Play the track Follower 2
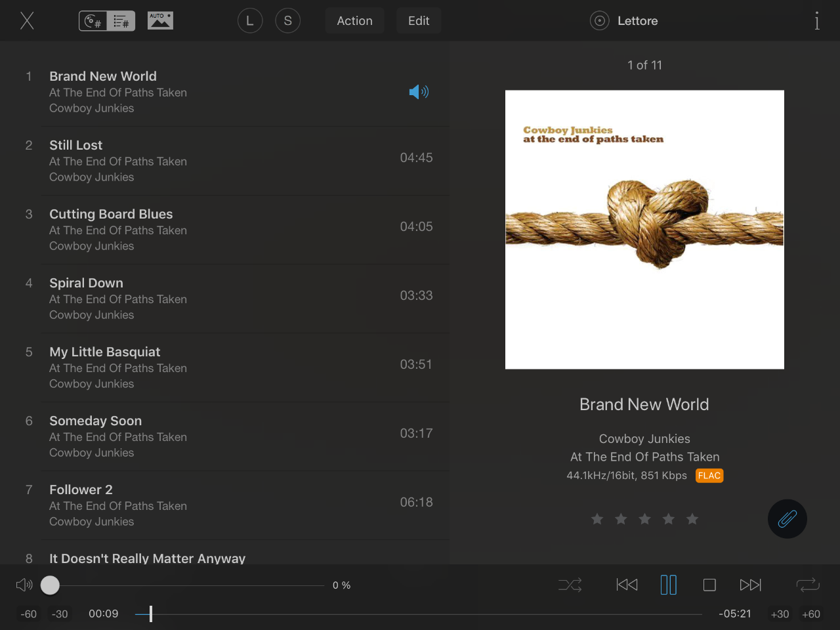Screen dimensions: 840x630 click(x=225, y=505)
